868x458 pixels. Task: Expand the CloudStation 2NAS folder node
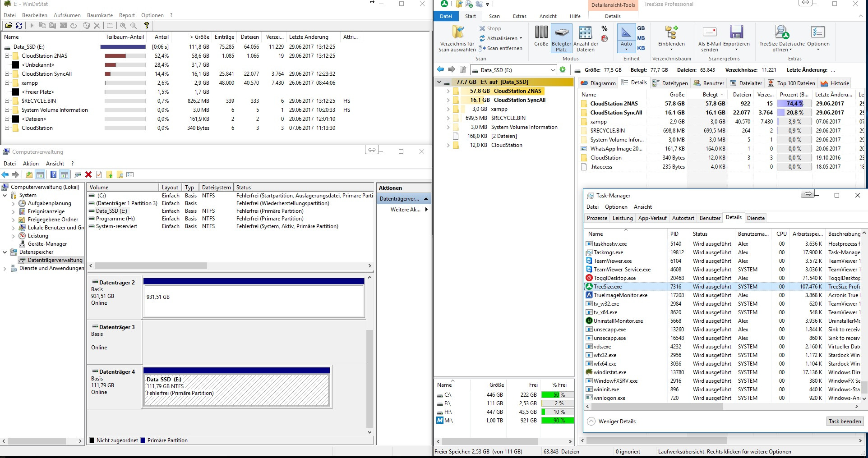tap(448, 91)
